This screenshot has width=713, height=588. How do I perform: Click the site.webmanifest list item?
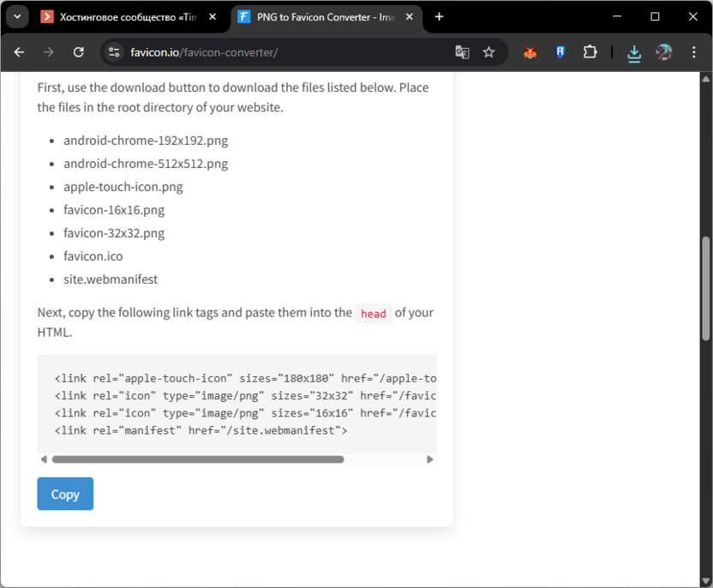click(x=111, y=279)
